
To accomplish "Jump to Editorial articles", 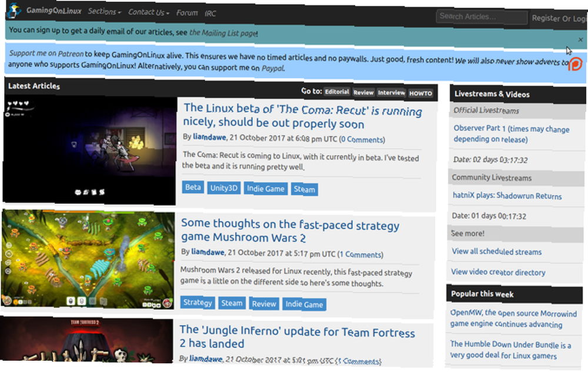I will click(x=337, y=92).
